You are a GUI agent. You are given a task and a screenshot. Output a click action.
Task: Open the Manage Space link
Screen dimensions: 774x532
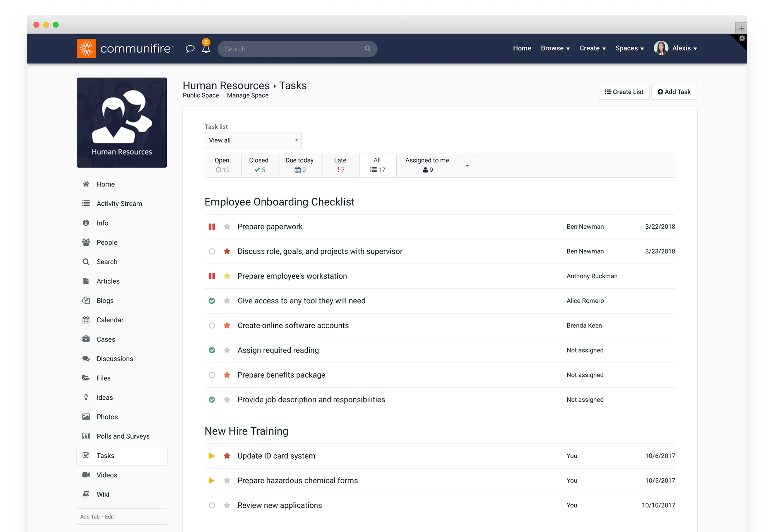point(247,95)
